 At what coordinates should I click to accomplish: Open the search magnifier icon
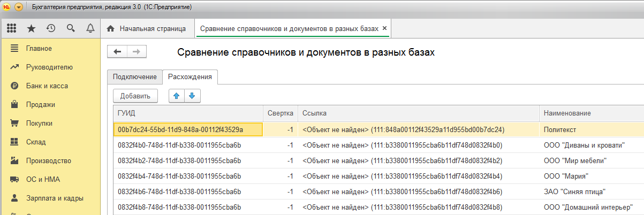[x=71, y=28]
